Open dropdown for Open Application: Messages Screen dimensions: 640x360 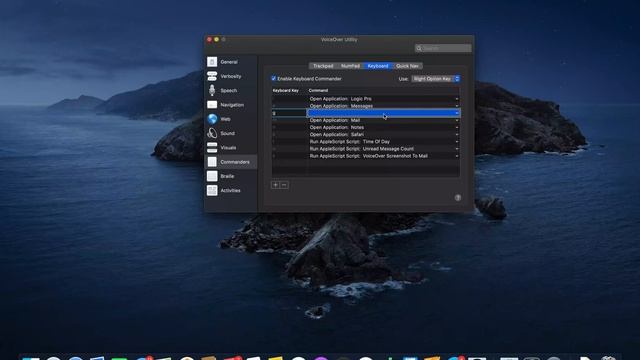click(x=457, y=106)
